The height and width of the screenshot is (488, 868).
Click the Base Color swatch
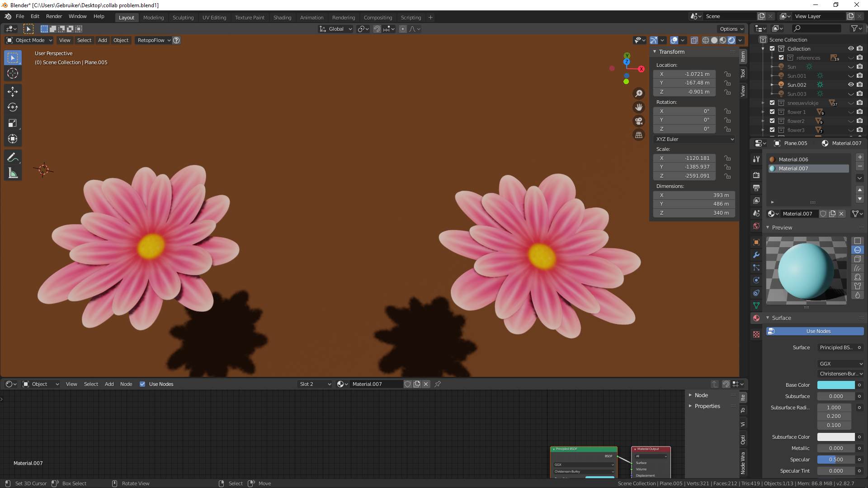pos(835,385)
